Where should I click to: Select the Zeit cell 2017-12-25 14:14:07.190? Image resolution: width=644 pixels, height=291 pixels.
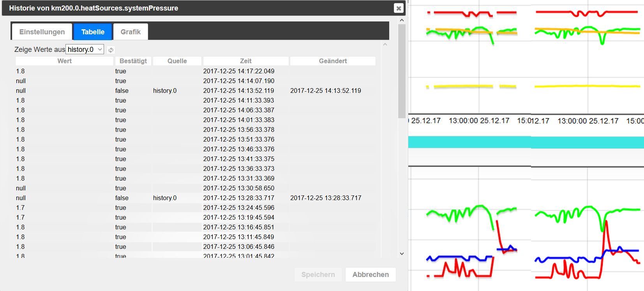pyautogui.click(x=239, y=81)
